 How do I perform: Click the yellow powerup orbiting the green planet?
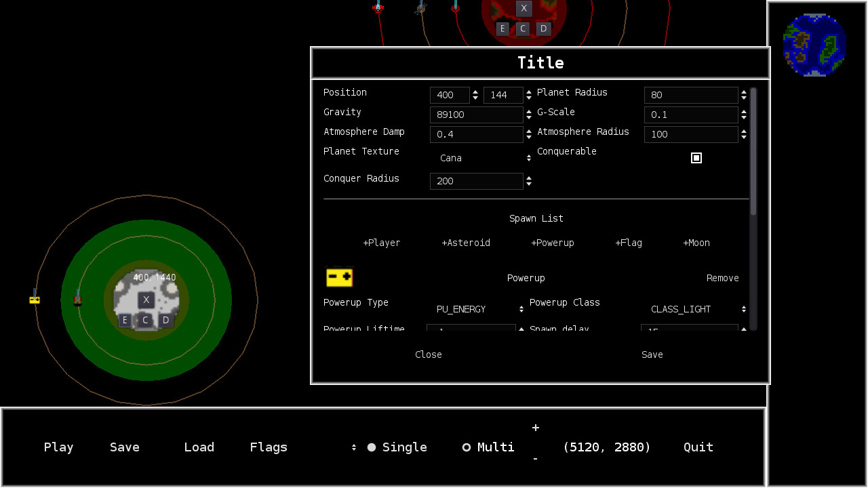coord(34,298)
